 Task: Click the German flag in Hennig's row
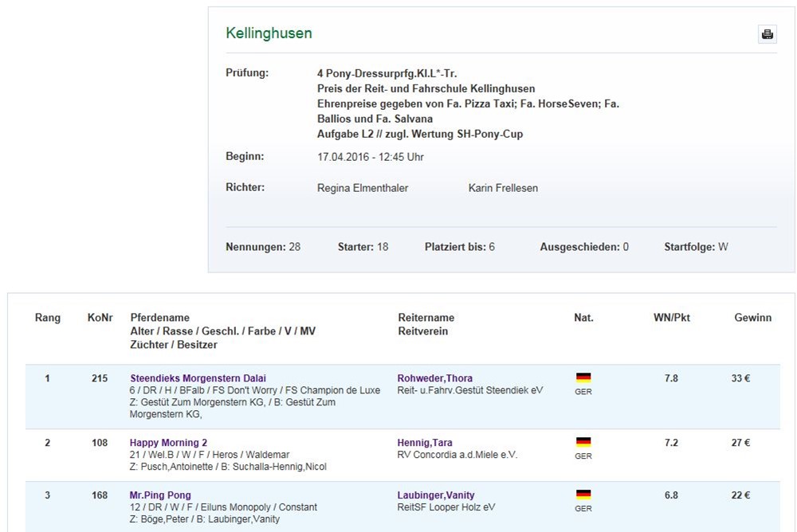click(583, 442)
